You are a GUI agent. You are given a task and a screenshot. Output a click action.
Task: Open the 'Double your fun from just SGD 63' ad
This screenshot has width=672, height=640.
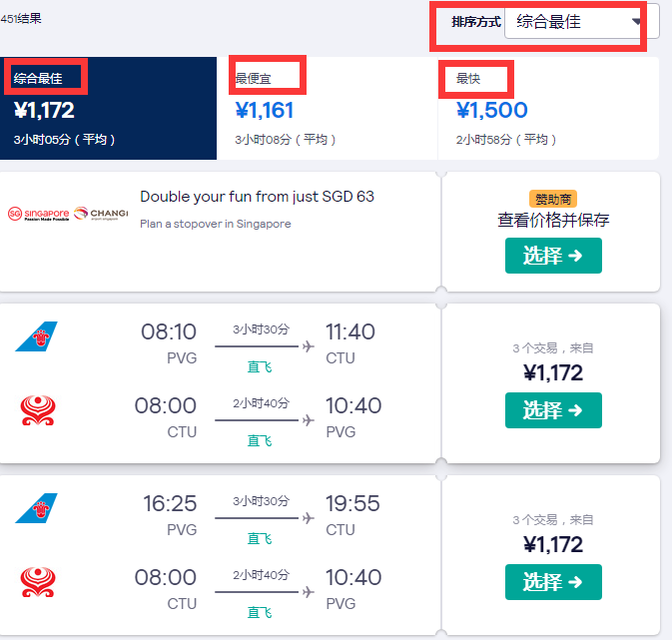(258, 197)
